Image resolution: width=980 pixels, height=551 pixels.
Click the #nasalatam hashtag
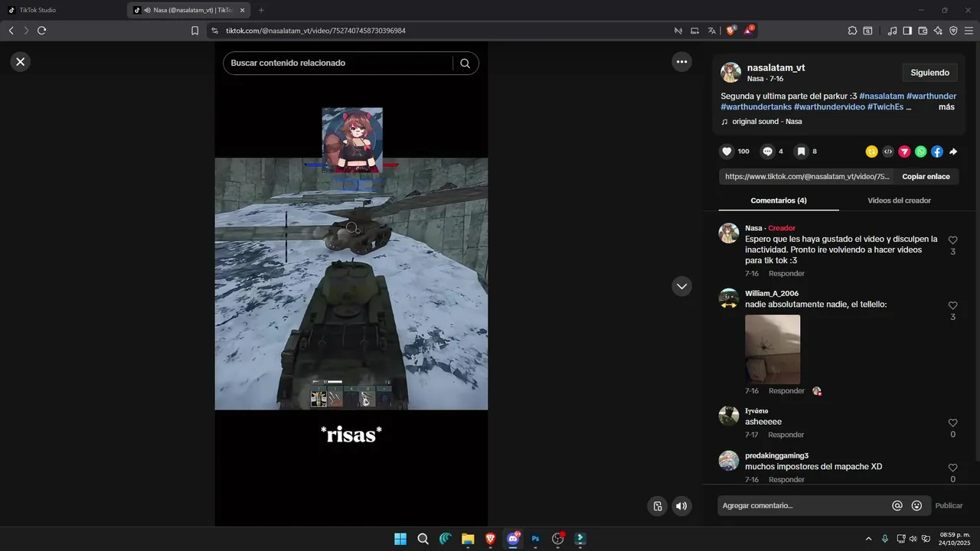[x=881, y=96]
